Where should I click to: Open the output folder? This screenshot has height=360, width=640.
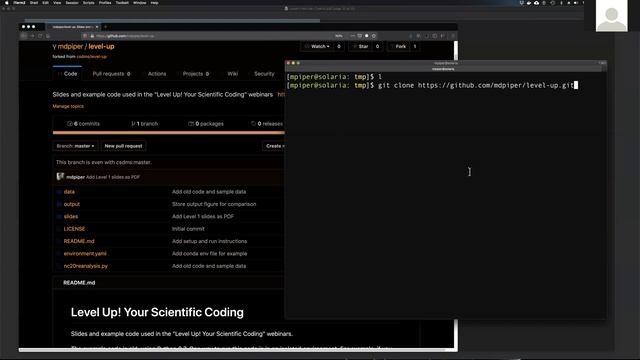(72, 204)
